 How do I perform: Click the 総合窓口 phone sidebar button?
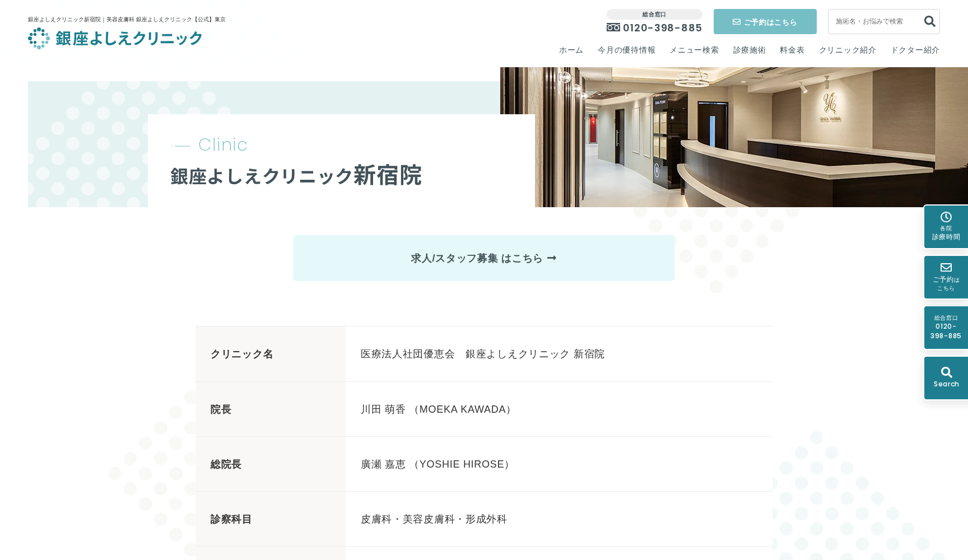tap(946, 327)
